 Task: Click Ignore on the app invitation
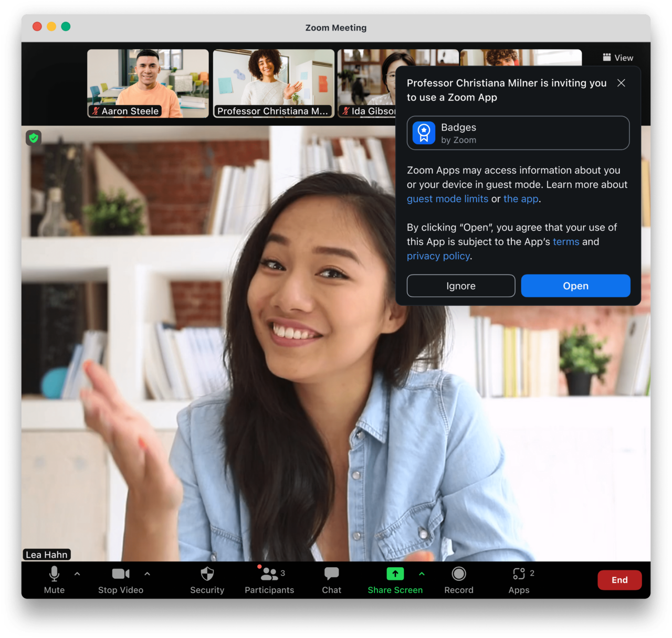coord(460,286)
